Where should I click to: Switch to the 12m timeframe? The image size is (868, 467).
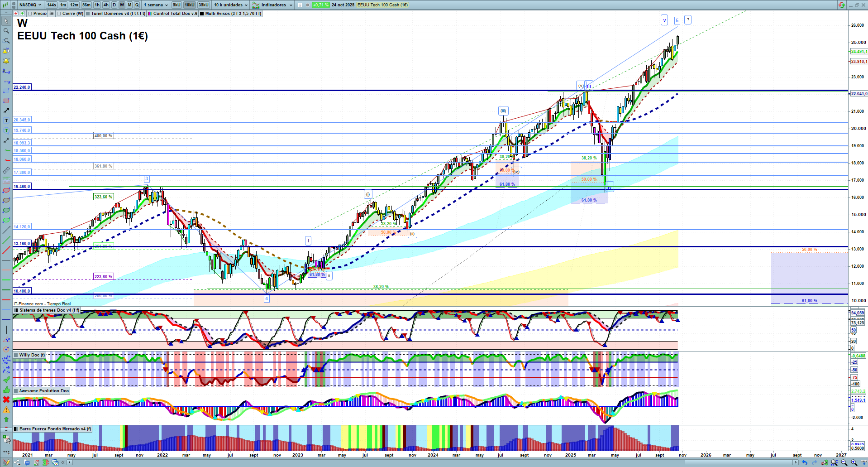coord(74,5)
